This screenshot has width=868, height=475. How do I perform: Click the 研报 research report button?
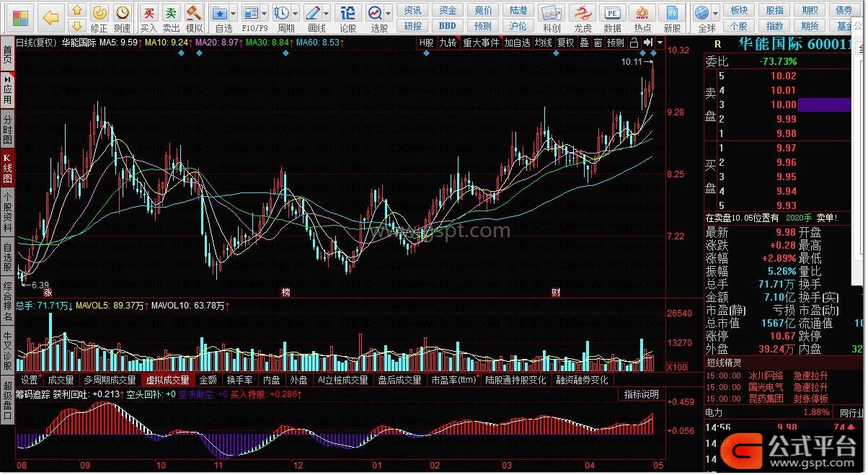point(413,27)
